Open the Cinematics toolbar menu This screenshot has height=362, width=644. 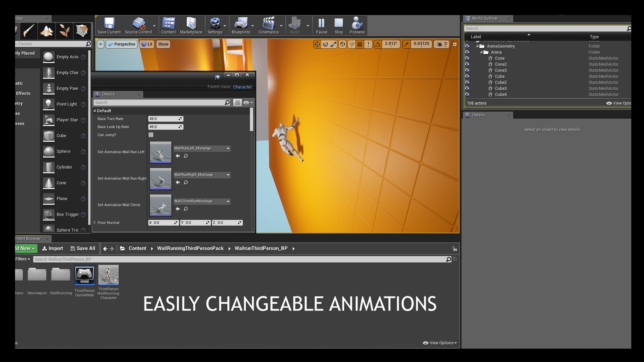pos(268,24)
